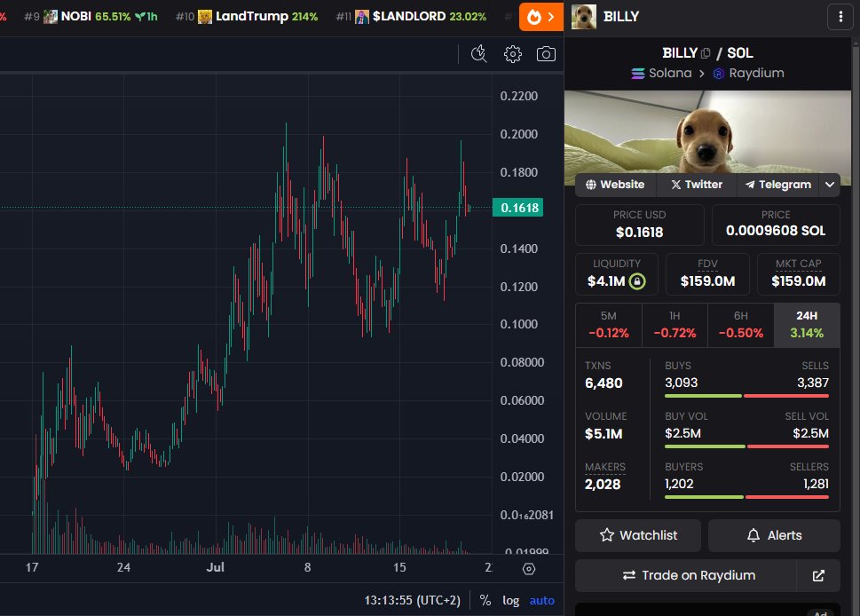
Task: Toggle log scale on chart
Action: pyautogui.click(x=510, y=600)
